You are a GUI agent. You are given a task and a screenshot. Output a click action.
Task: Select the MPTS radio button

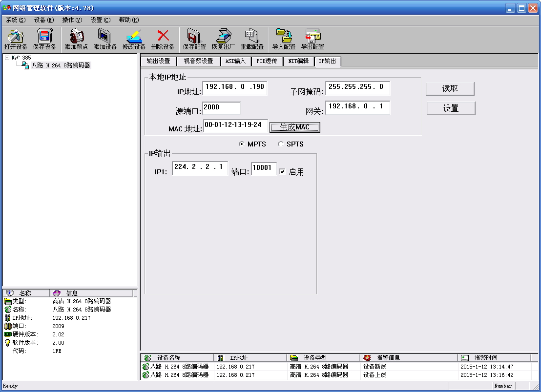pyautogui.click(x=241, y=144)
